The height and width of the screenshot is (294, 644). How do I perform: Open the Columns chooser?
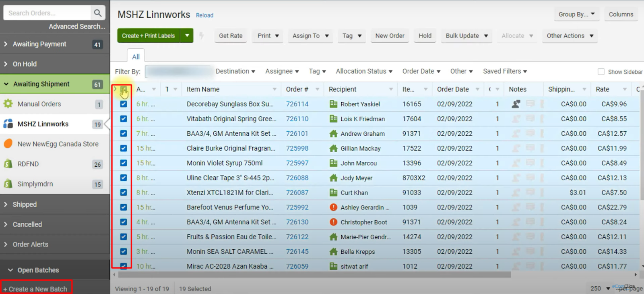click(621, 14)
